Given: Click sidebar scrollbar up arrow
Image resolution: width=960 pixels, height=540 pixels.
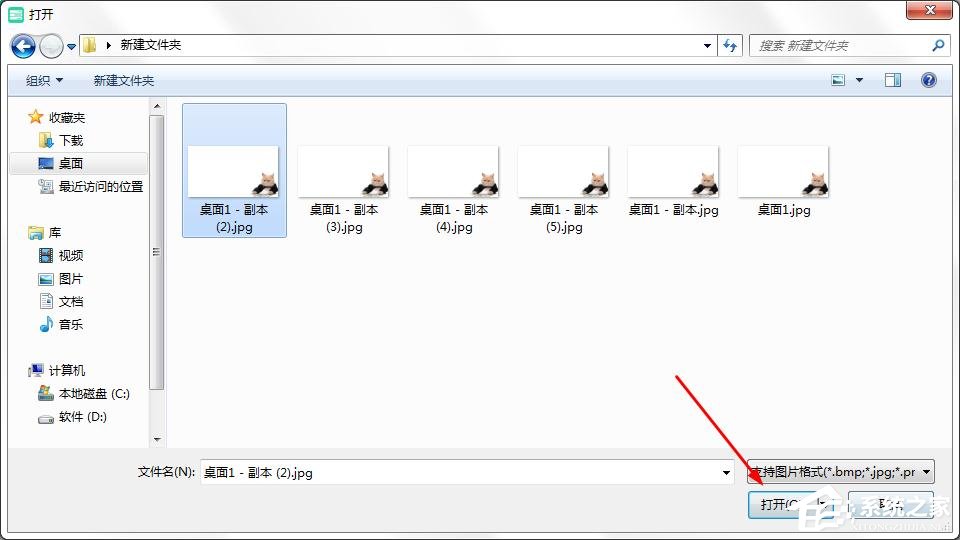Looking at the screenshot, I should tap(157, 107).
